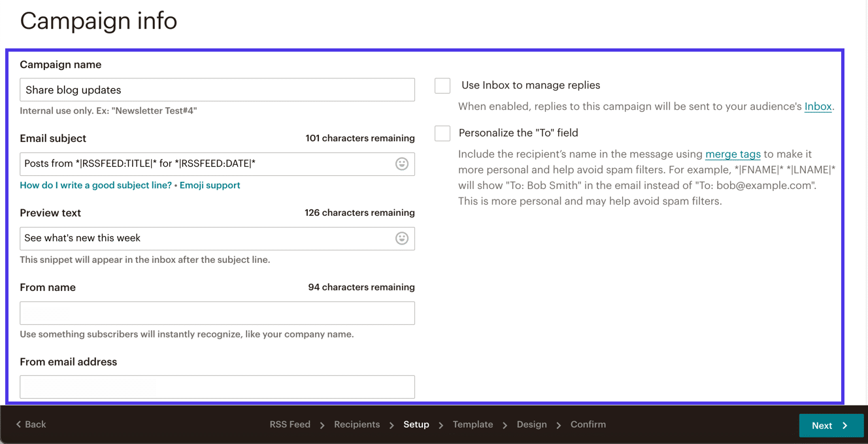The width and height of the screenshot is (868, 444).
Task: Click the Emoji support link
Action: click(210, 185)
